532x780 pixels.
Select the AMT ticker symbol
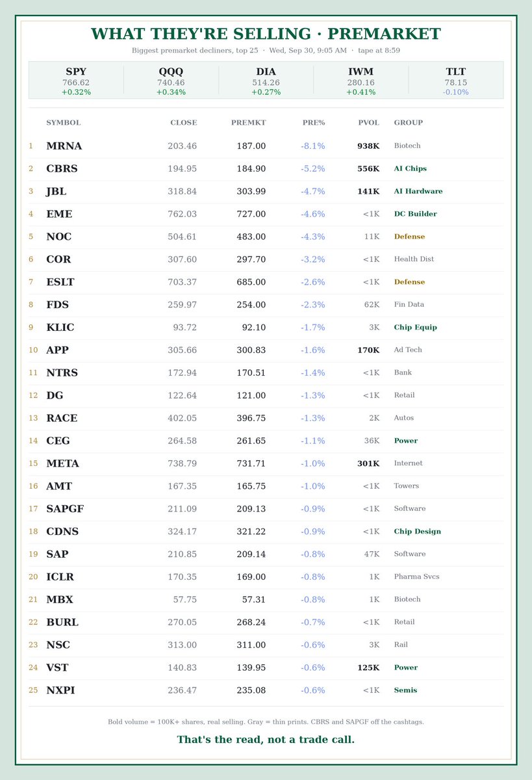pos(59,486)
